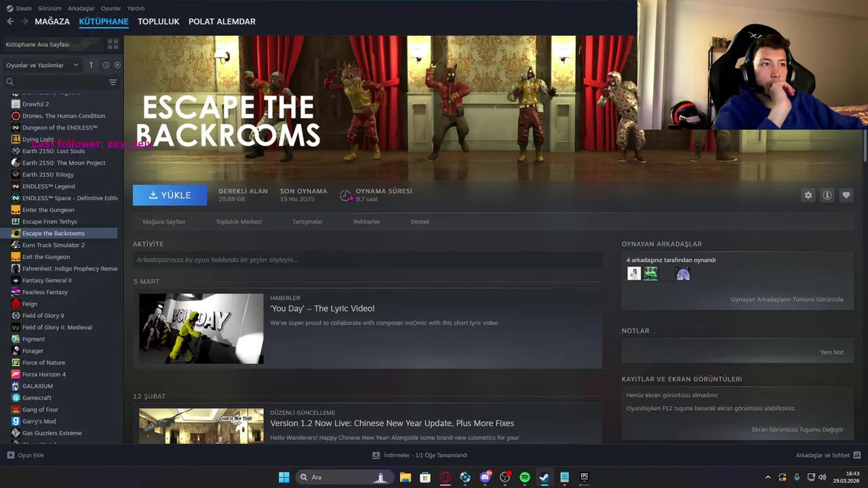Open the Oyunlar menu
This screenshot has width=868, height=488.
pyautogui.click(x=111, y=8)
